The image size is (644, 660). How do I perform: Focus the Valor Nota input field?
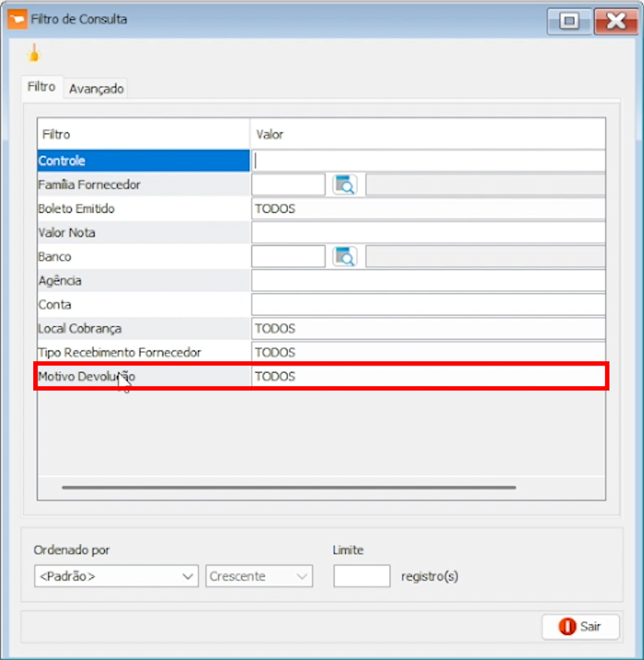pyautogui.click(x=428, y=233)
